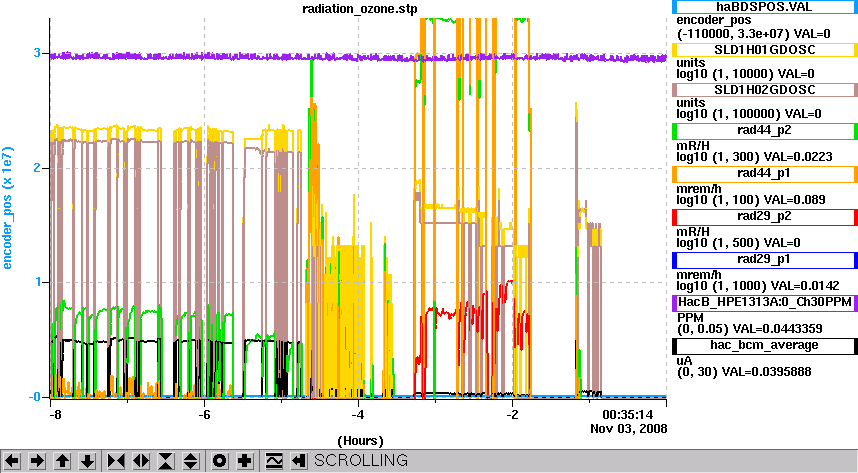Screen dimensions: 858x473
Task: Click the circle auto-scale icon
Action: (219, 461)
